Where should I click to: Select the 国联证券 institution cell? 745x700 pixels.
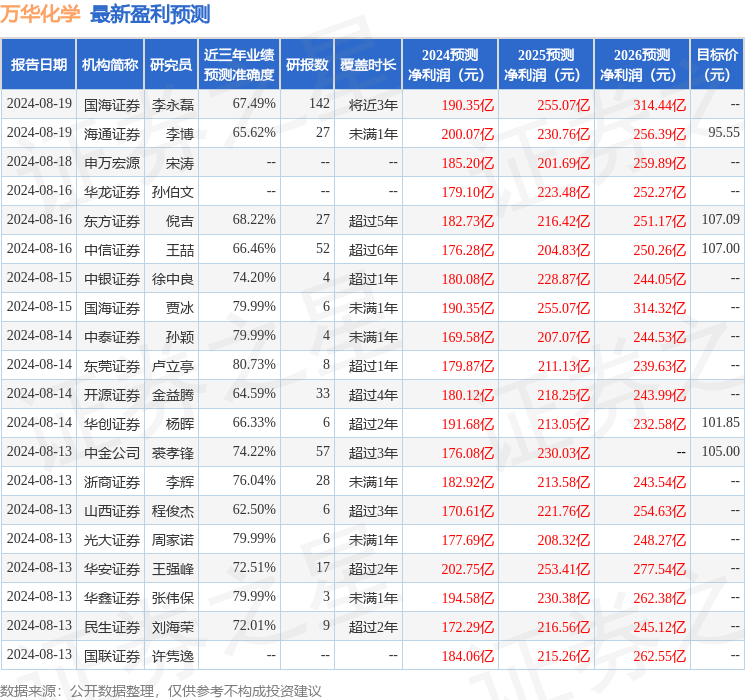click(112, 656)
